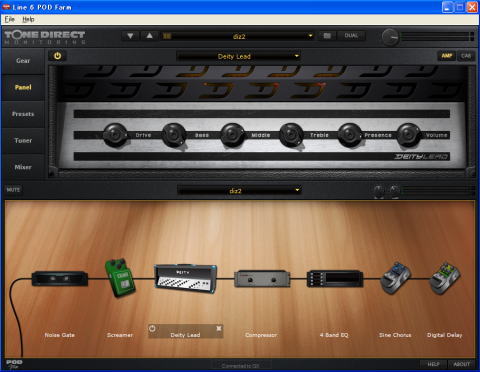The height and width of the screenshot is (372, 480).
Task: Close the Line 6 POD Farm window
Action: click(x=472, y=7)
